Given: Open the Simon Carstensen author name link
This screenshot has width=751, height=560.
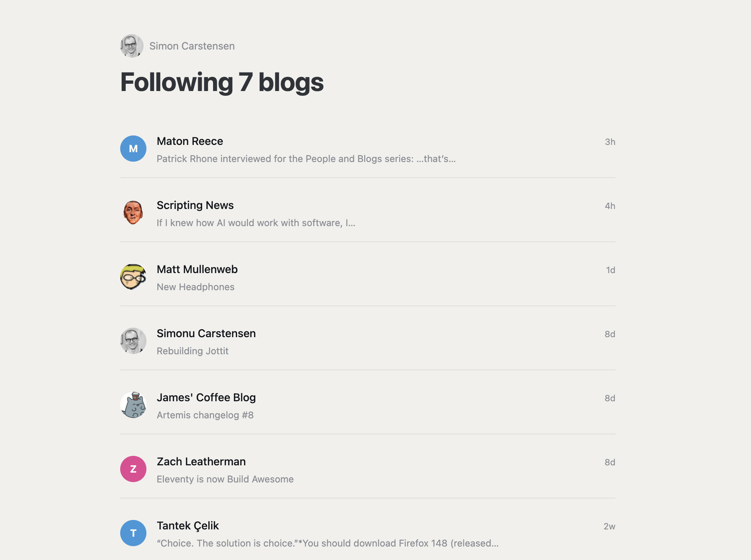Looking at the screenshot, I should coord(192,46).
